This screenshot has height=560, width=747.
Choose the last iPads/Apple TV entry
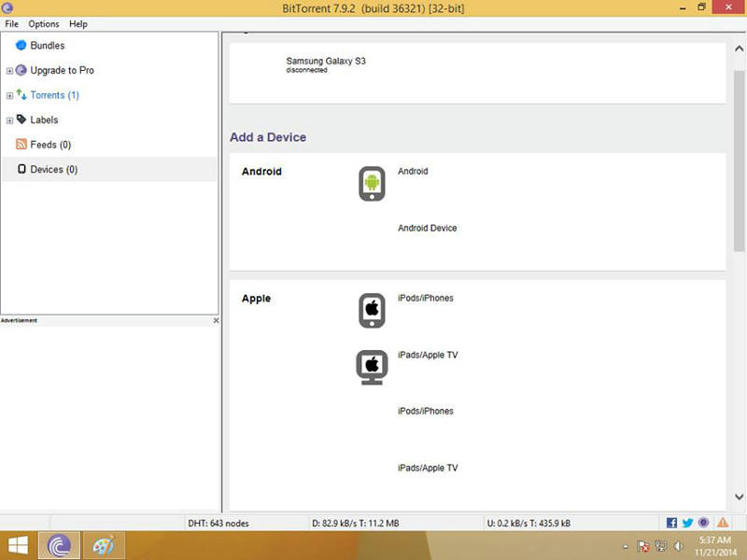pos(428,469)
